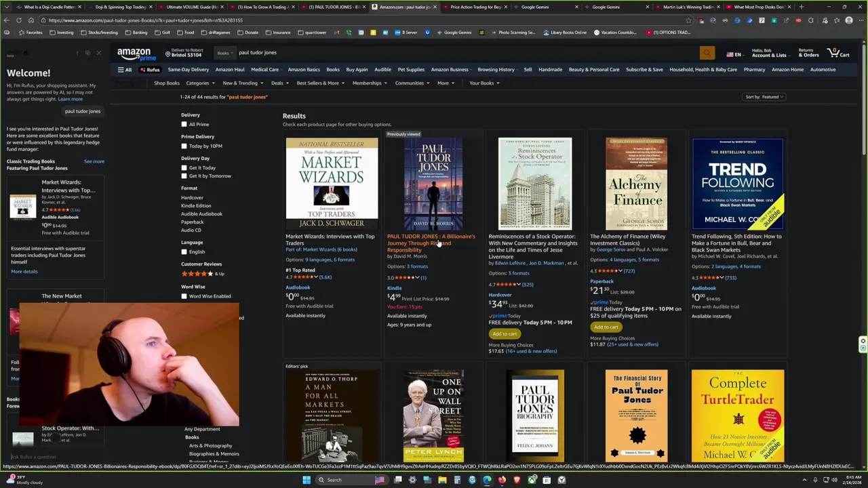
Task: Click the Windows Start button
Action: point(307,480)
